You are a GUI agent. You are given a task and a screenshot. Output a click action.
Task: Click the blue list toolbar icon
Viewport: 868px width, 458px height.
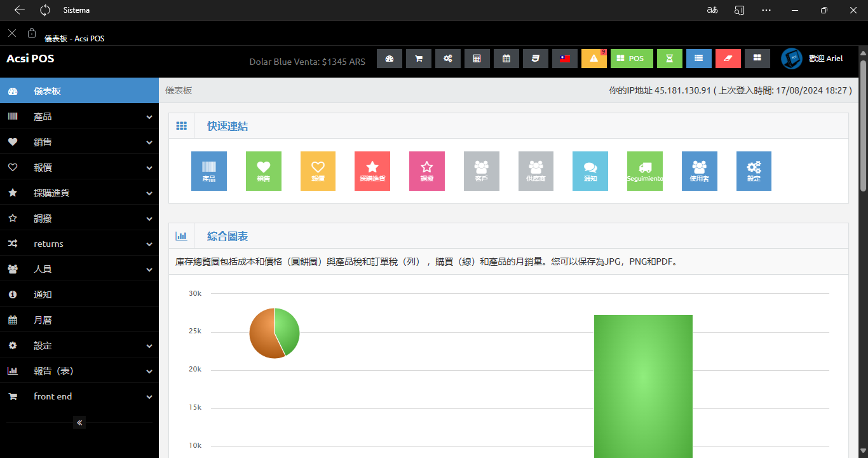click(698, 59)
